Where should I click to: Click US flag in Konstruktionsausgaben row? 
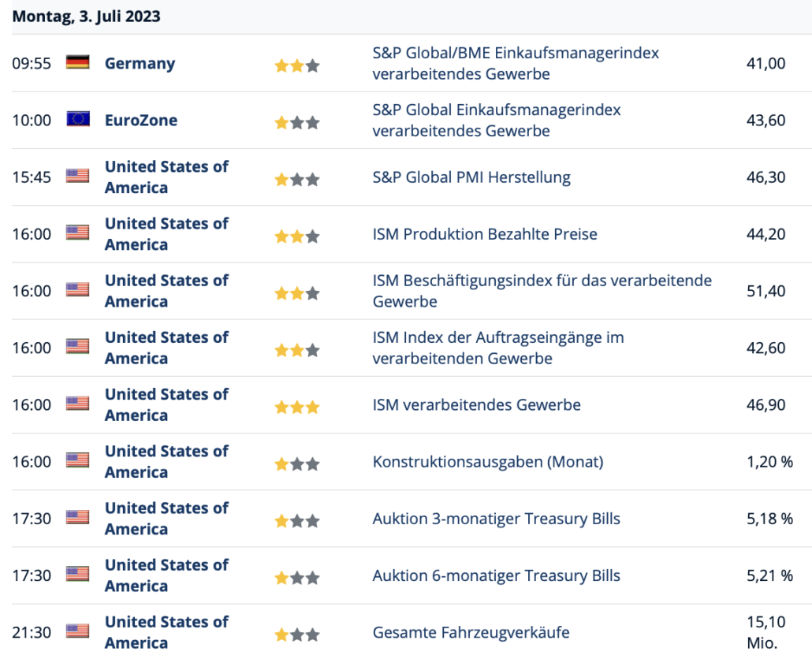coord(77,460)
